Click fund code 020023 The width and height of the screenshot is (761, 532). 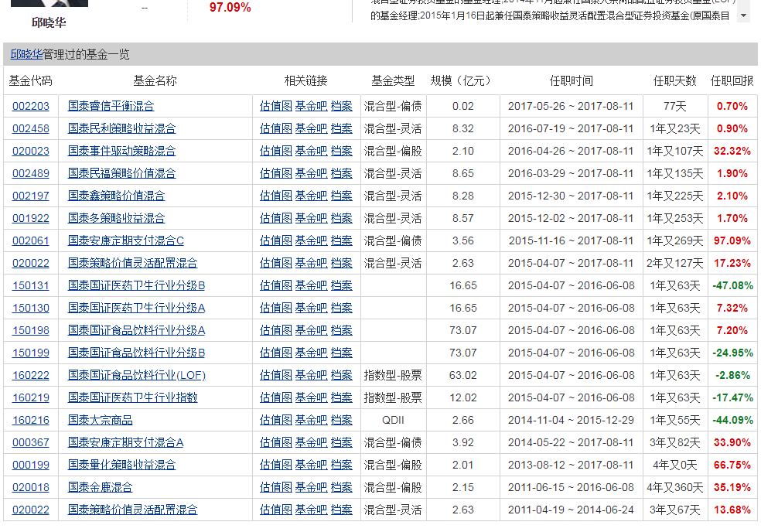(x=31, y=151)
